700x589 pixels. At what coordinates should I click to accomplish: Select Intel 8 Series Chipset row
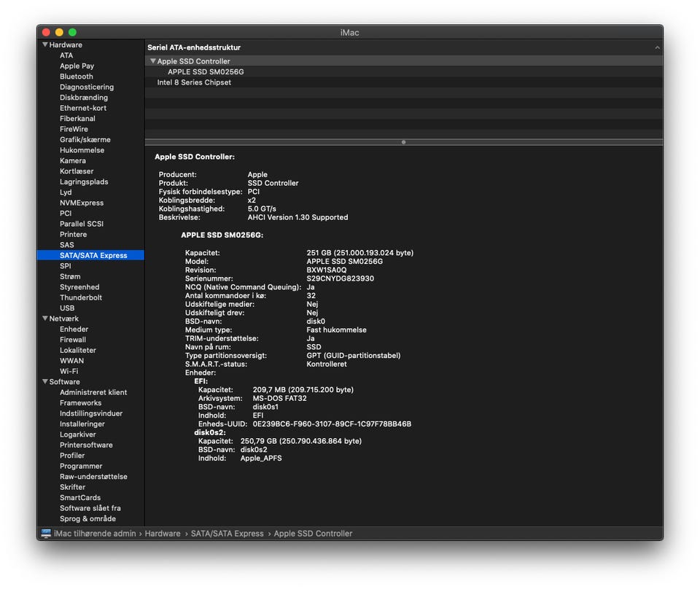click(194, 82)
